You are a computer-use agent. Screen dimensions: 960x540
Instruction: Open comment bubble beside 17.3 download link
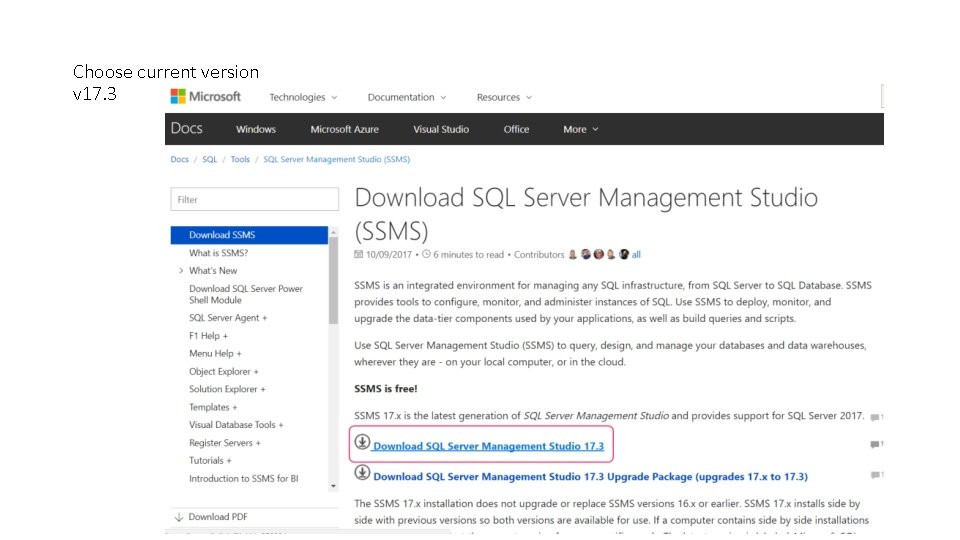pyautogui.click(x=876, y=445)
